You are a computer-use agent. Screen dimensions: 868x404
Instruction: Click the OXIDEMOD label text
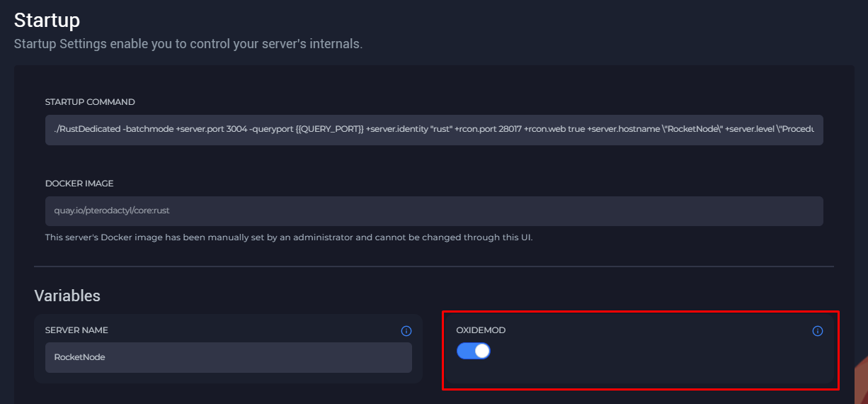[x=481, y=330]
